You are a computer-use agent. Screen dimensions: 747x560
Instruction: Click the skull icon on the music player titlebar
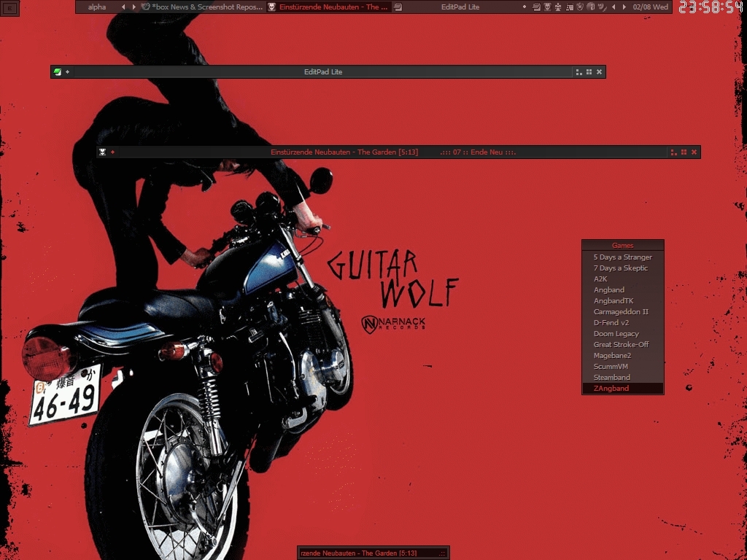(x=103, y=152)
